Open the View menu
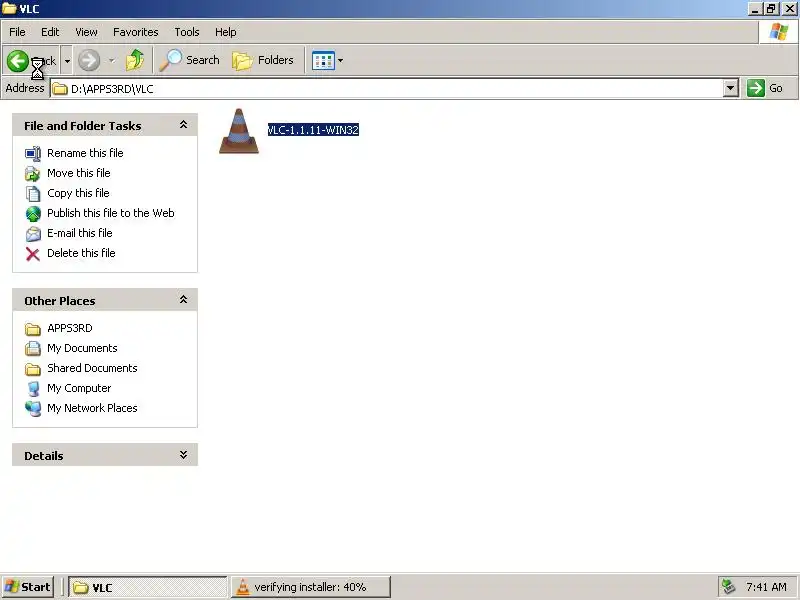The height and width of the screenshot is (600, 800). (86, 32)
